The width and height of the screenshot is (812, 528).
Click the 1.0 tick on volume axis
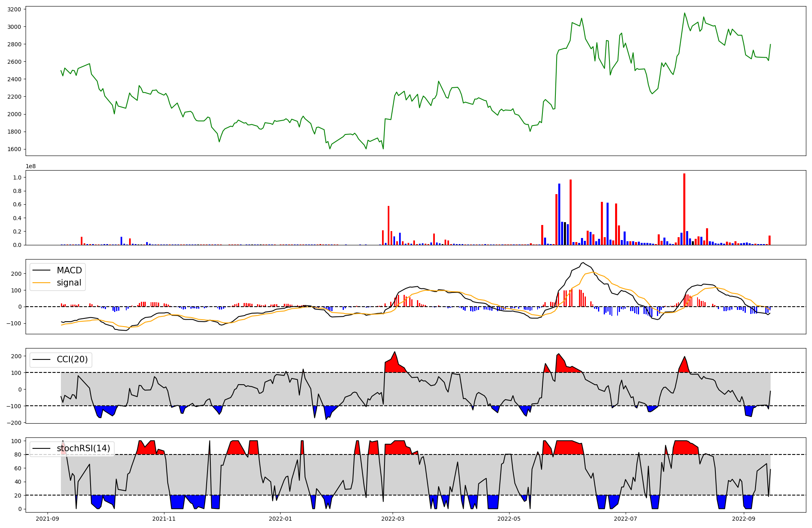(17, 177)
